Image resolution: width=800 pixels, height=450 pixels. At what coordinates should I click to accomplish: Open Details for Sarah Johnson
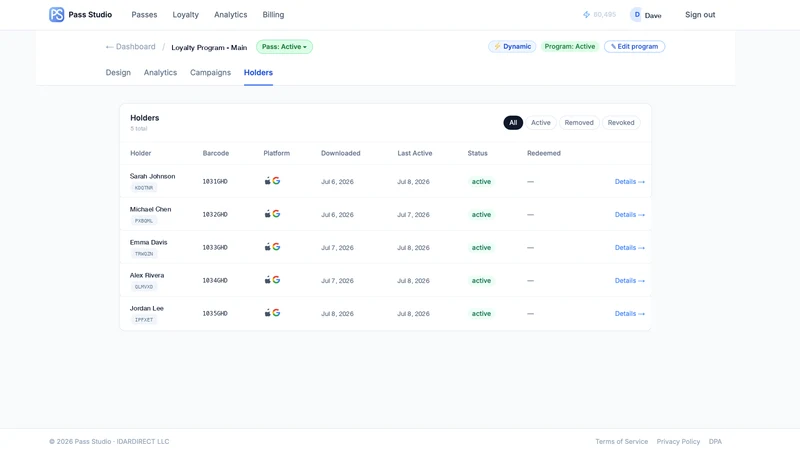pyautogui.click(x=630, y=182)
